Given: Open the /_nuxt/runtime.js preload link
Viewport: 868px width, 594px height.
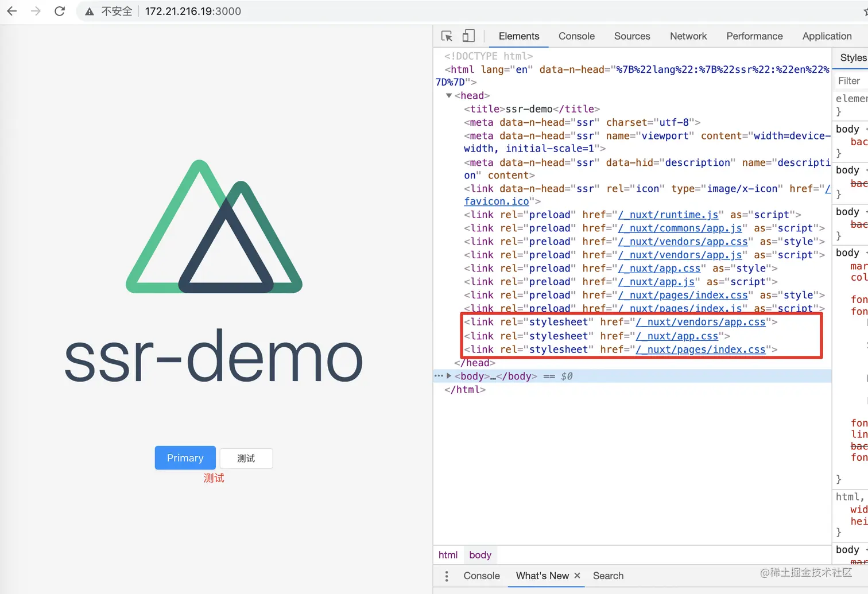Looking at the screenshot, I should coord(668,215).
